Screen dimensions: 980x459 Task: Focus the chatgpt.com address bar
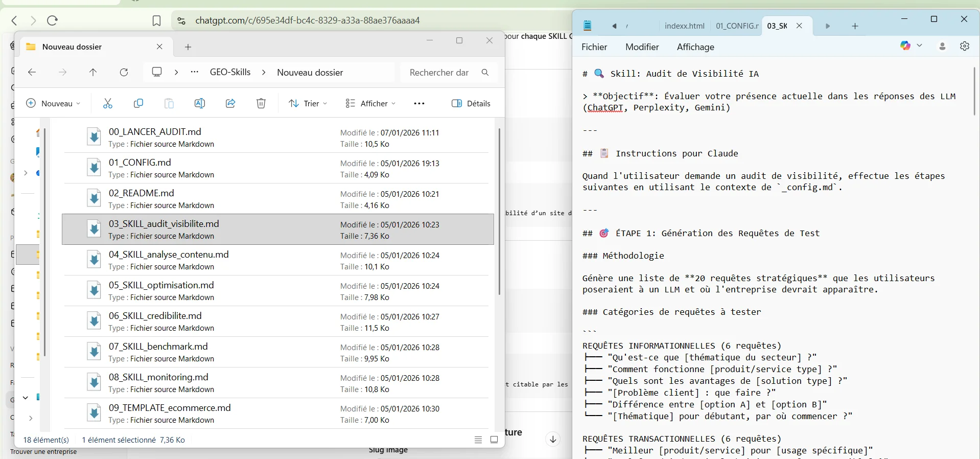click(308, 20)
